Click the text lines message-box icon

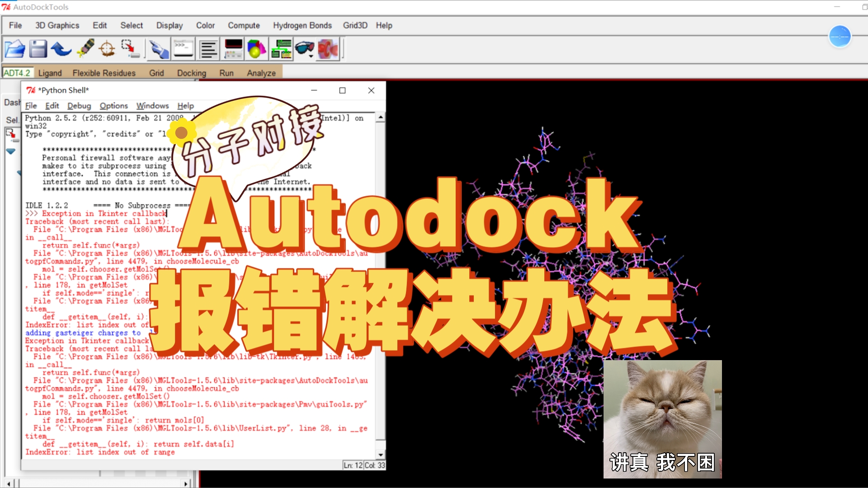[208, 49]
